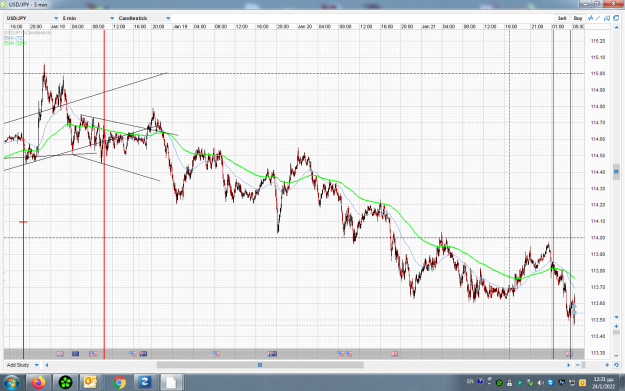Click the volume speaker icon in tray

pos(540,383)
